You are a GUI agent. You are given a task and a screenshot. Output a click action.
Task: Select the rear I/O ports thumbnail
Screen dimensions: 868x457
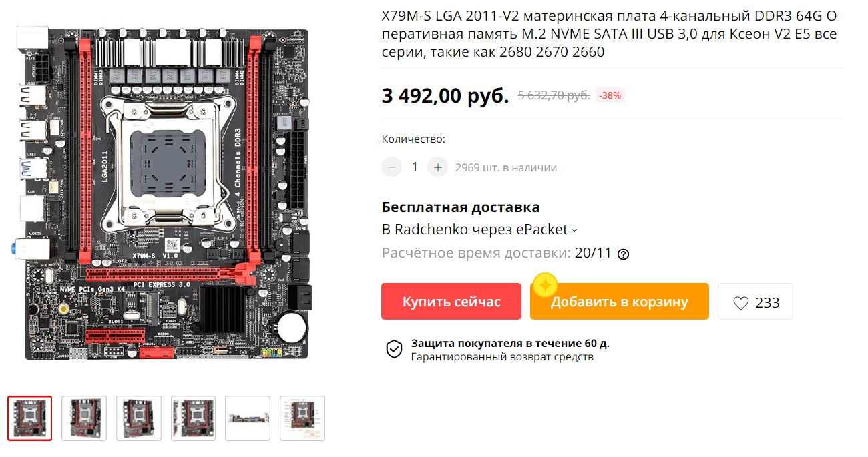click(x=248, y=418)
